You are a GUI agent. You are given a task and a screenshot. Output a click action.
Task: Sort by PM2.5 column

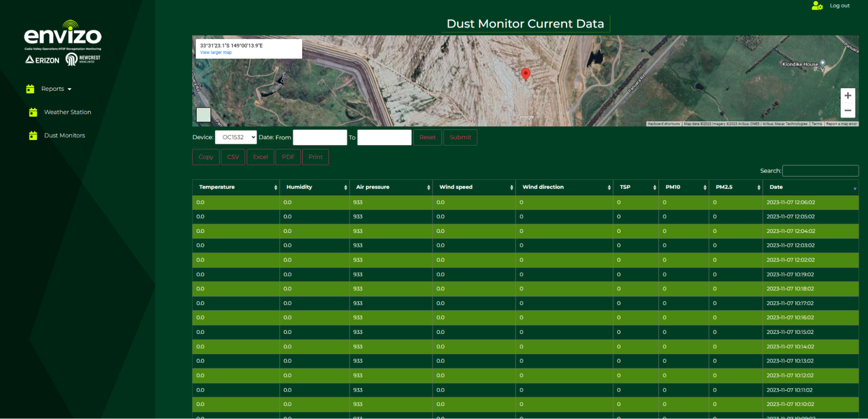pyautogui.click(x=736, y=187)
